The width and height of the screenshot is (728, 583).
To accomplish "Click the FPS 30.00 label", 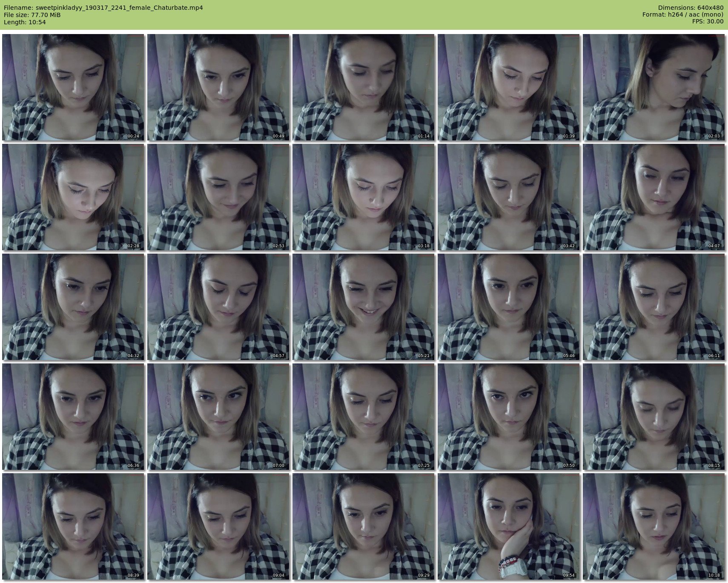I will 708,22.
